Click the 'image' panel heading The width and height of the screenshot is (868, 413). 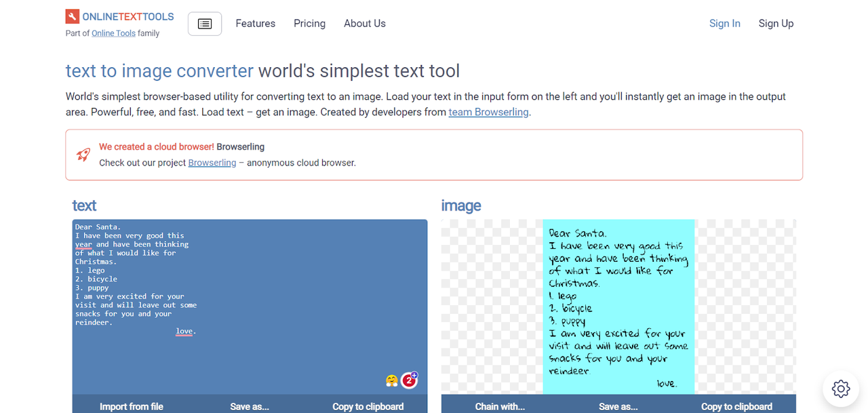click(461, 205)
